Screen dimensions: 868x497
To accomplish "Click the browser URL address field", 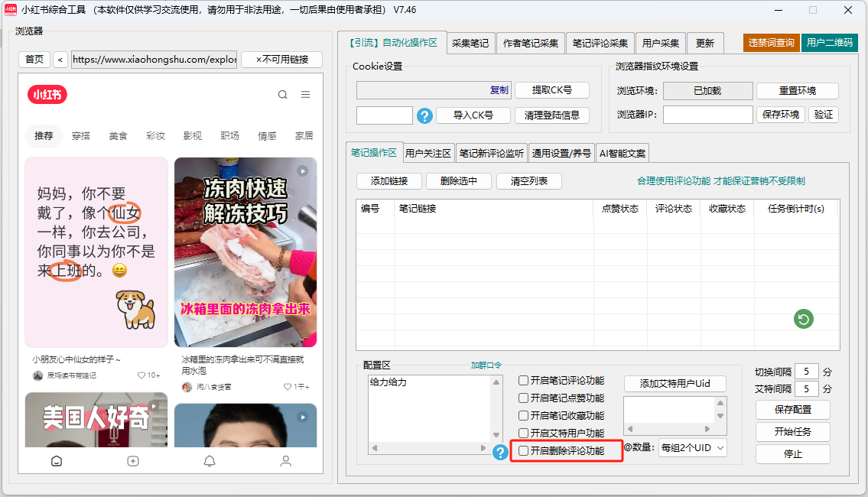I will click(154, 59).
